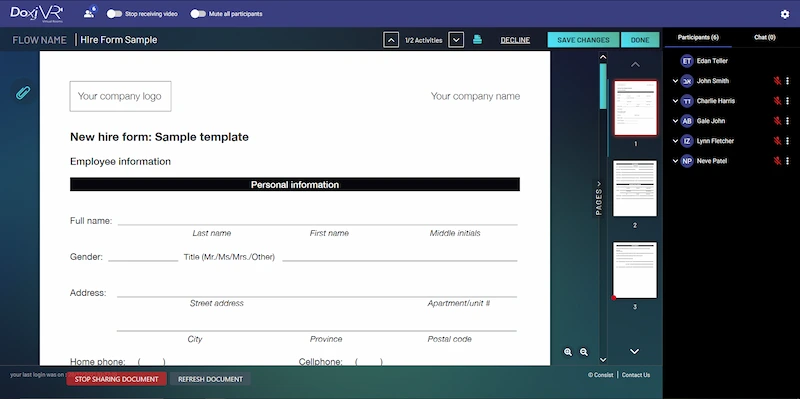800x399 pixels.
Task: Click John Smith's muted microphone icon
Action: pos(777,81)
